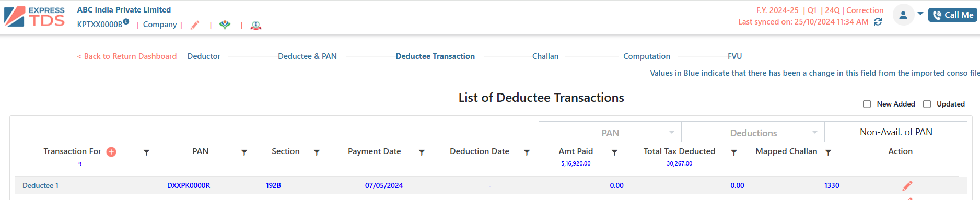Switch to the Deductee & PAN step

pos(307,56)
